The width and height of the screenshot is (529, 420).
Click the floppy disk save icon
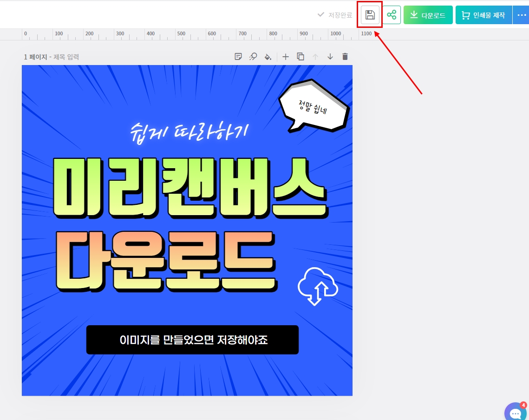[370, 15]
